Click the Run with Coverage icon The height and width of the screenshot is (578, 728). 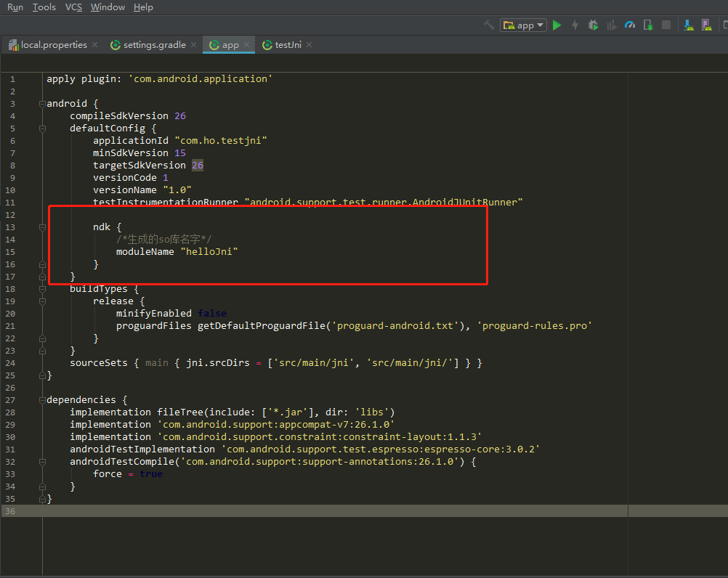click(612, 25)
